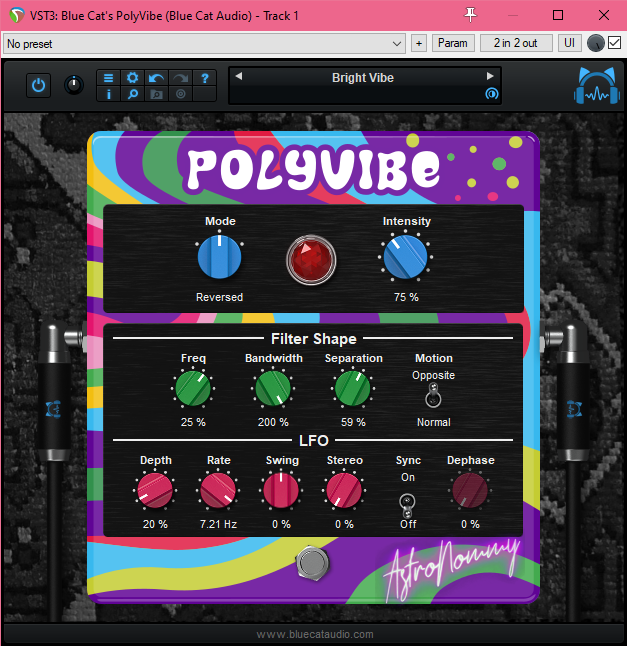The image size is (627, 646).
Task: Flip the Motion Opposite/Normal switch
Action: point(433,395)
